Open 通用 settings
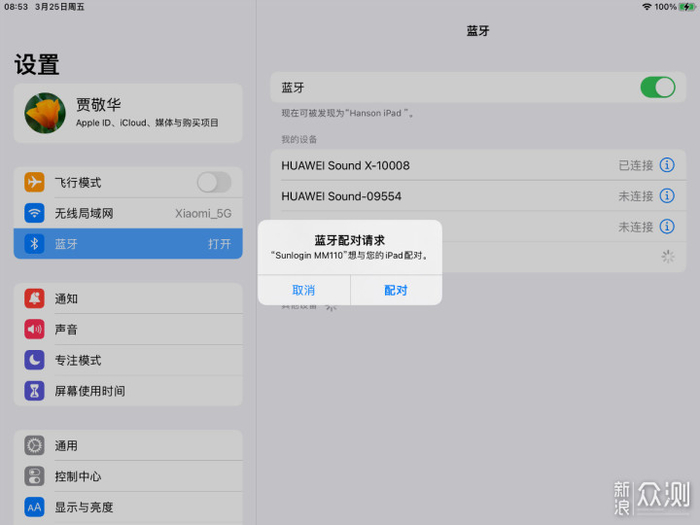Image resolution: width=700 pixels, height=525 pixels. pyautogui.click(x=128, y=446)
